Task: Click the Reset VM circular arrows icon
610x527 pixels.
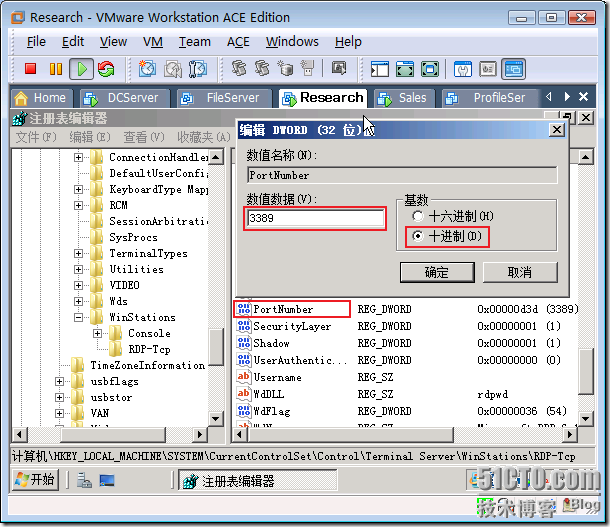Action: point(106,69)
